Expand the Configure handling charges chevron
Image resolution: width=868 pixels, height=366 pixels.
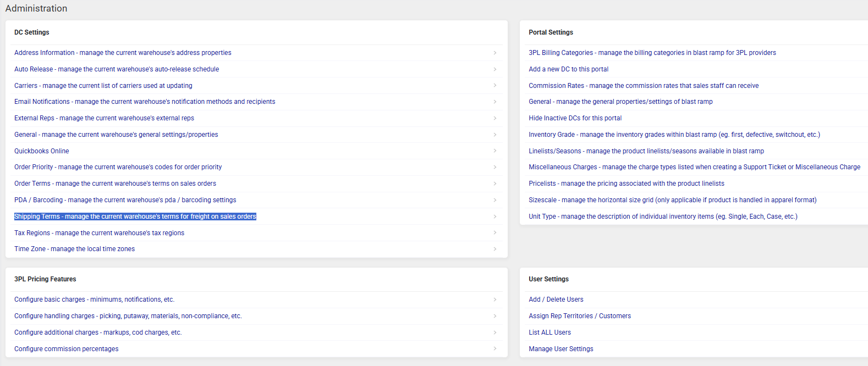[495, 316]
